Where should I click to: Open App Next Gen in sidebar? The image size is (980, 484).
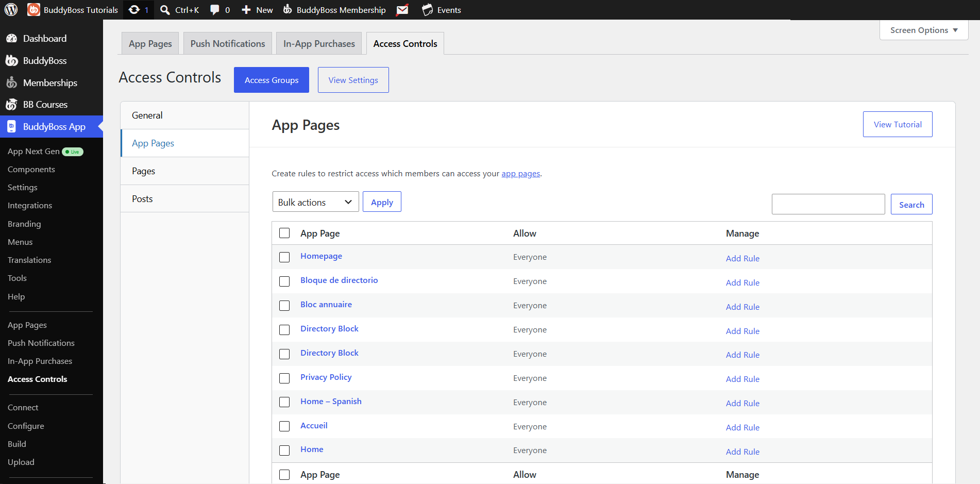pos(33,152)
